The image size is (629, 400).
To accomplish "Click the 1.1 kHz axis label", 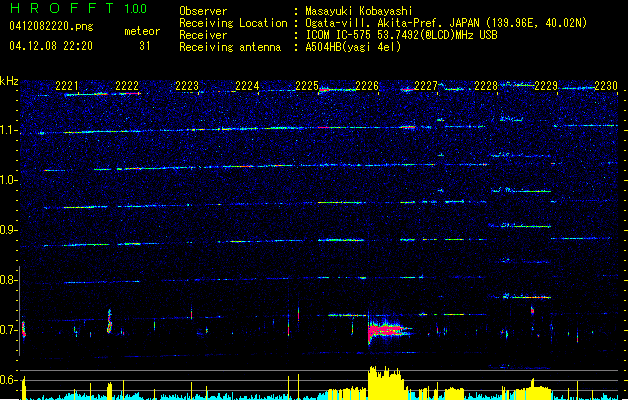I will click(x=8, y=130).
